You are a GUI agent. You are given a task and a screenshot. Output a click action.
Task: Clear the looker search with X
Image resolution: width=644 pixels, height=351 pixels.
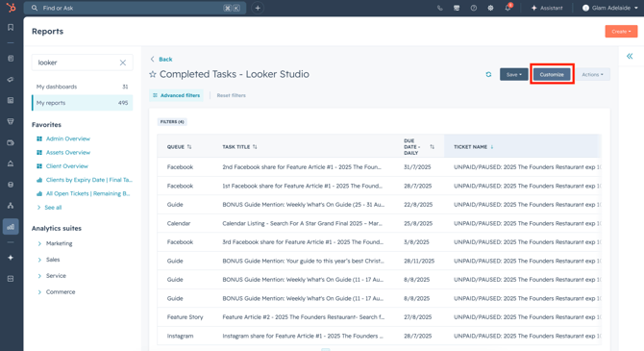click(x=123, y=63)
